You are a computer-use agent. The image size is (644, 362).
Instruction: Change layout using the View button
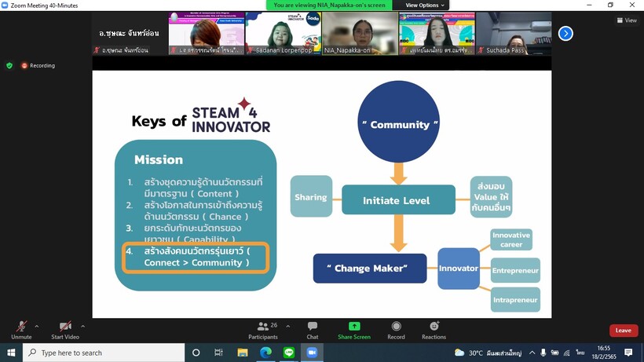coord(626,20)
